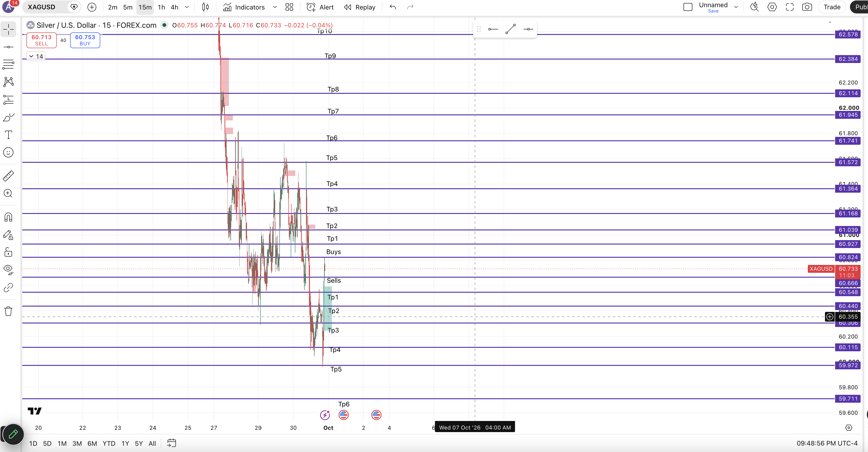
Task: Set date range to 1D
Action: pyautogui.click(x=33, y=444)
